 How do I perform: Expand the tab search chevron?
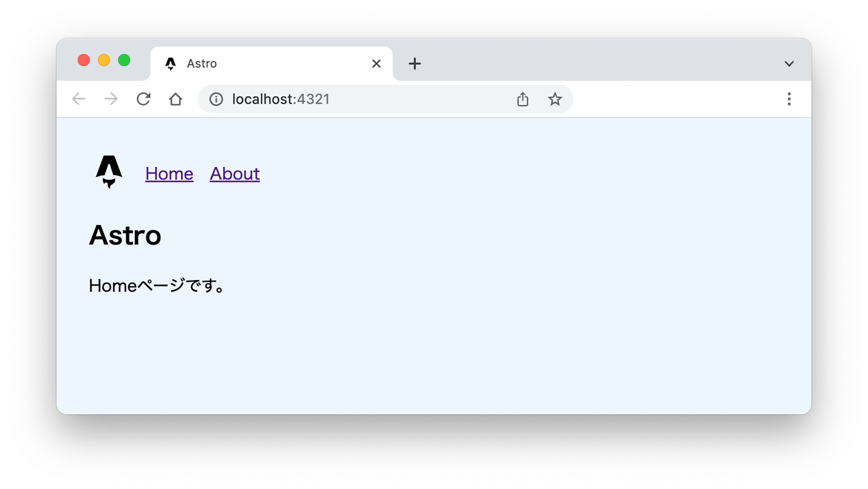(789, 64)
